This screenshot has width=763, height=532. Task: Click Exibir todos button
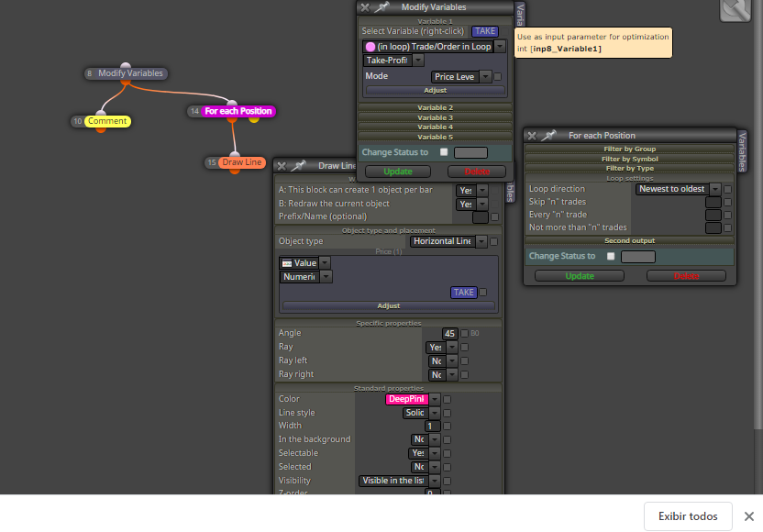tap(688, 516)
